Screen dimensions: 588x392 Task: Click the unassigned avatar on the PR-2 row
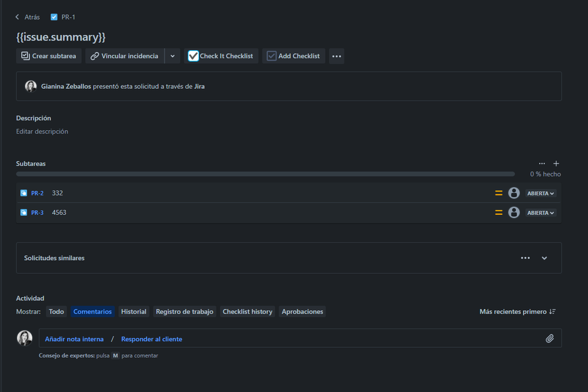point(514,193)
